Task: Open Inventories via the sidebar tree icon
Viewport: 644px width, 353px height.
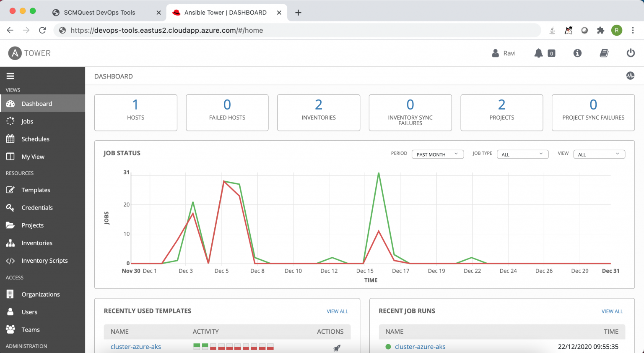Action: pos(10,243)
